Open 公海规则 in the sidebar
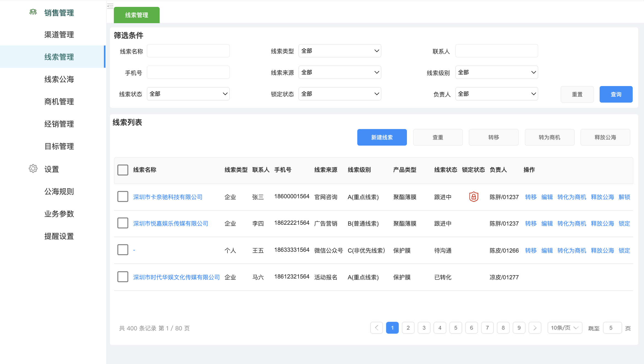The image size is (644, 364). 59,191
